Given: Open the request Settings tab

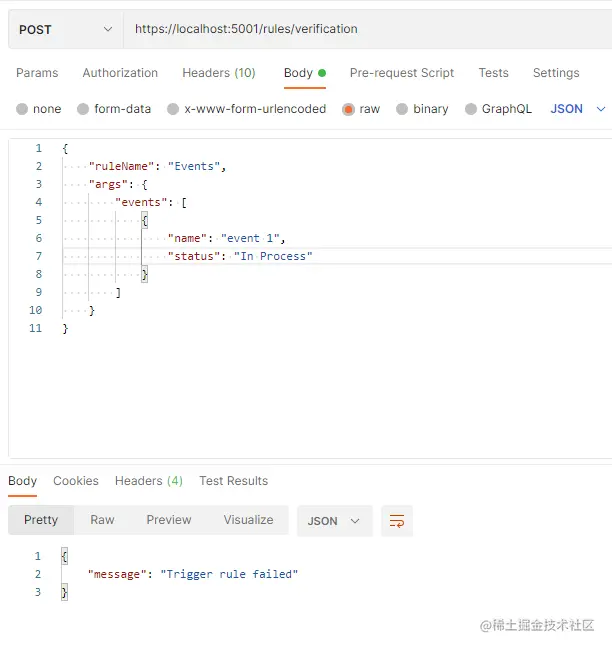Looking at the screenshot, I should [x=556, y=73].
